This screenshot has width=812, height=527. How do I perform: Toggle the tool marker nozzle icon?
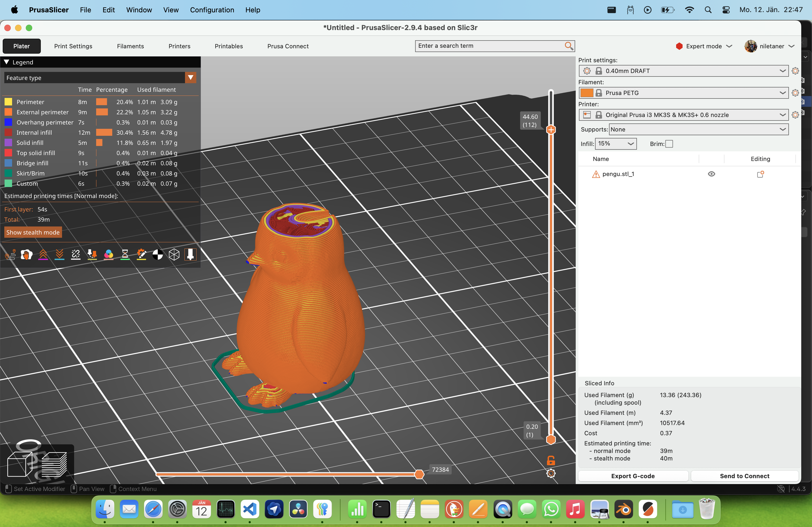click(x=190, y=254)
